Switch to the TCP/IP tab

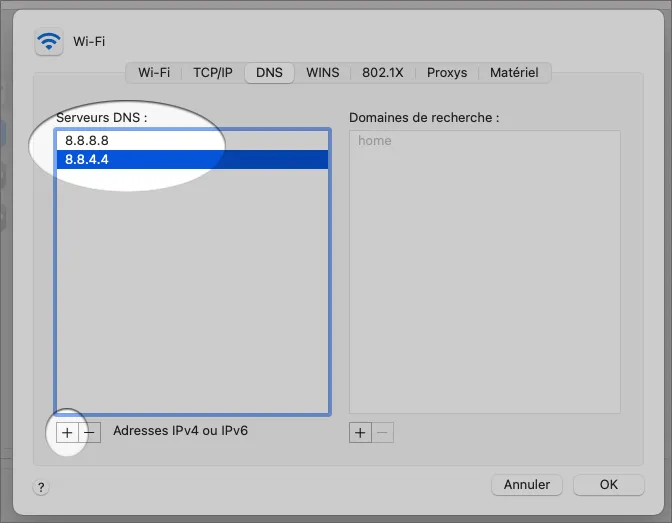point(213,73)
